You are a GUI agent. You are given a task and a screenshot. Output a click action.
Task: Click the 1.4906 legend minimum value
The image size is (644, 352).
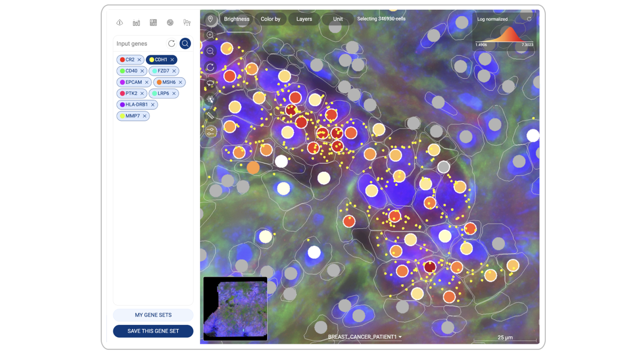[481, 45]
